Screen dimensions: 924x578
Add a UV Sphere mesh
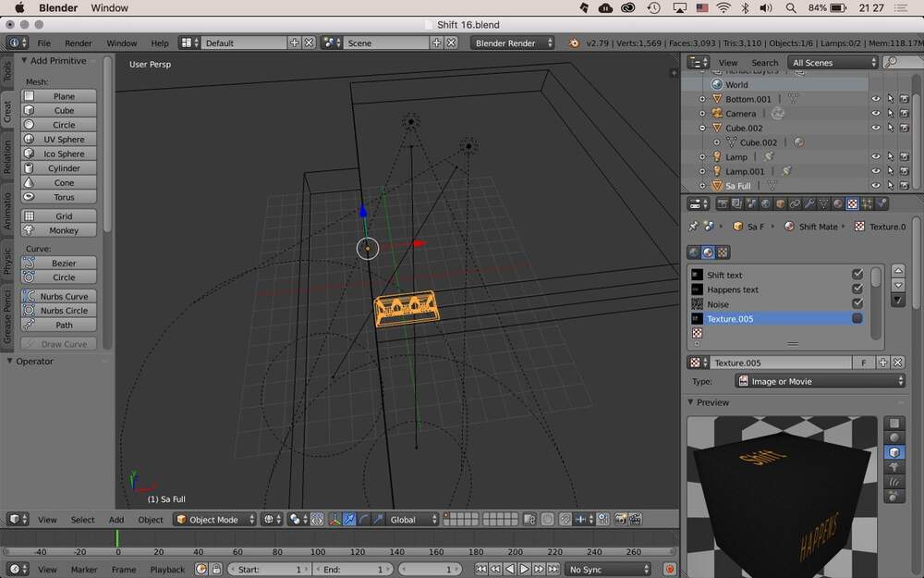pyautogui.click(x=58, y=140)
